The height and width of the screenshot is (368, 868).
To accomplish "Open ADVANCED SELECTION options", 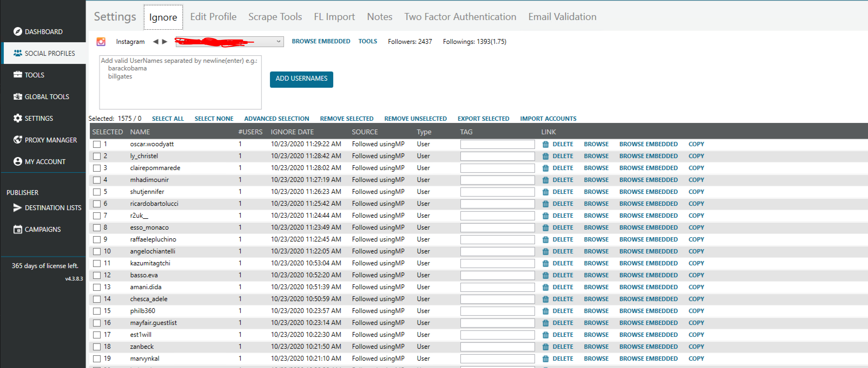I will click(x=276, y=118).
